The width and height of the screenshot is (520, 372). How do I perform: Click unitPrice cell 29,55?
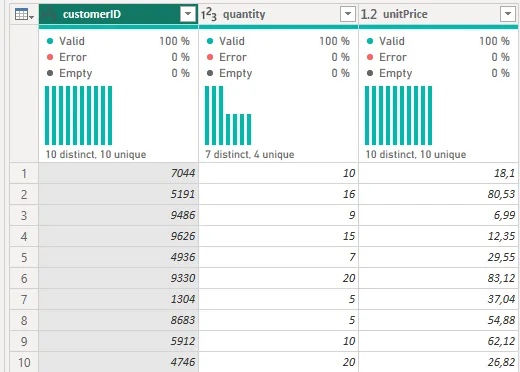[438, 257]
